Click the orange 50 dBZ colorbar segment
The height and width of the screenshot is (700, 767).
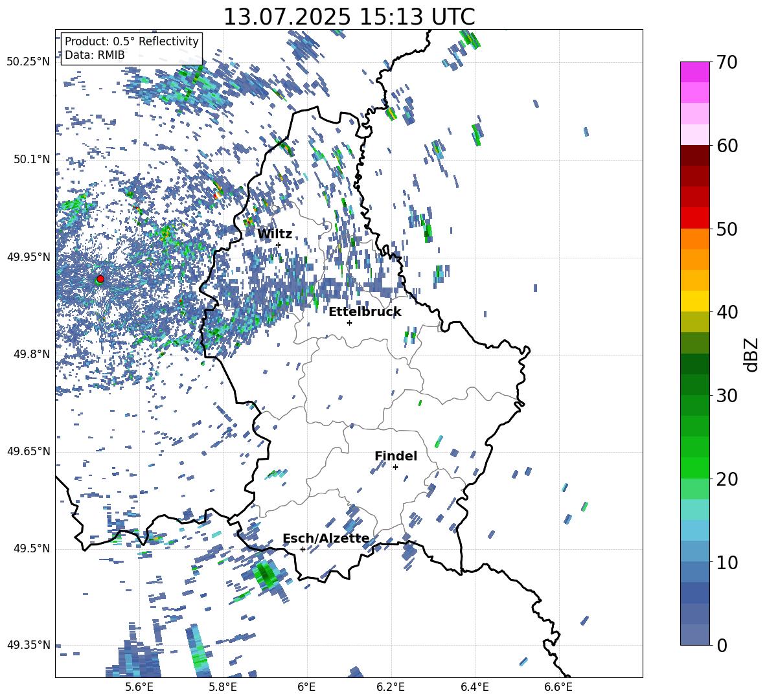click(694, 238)
